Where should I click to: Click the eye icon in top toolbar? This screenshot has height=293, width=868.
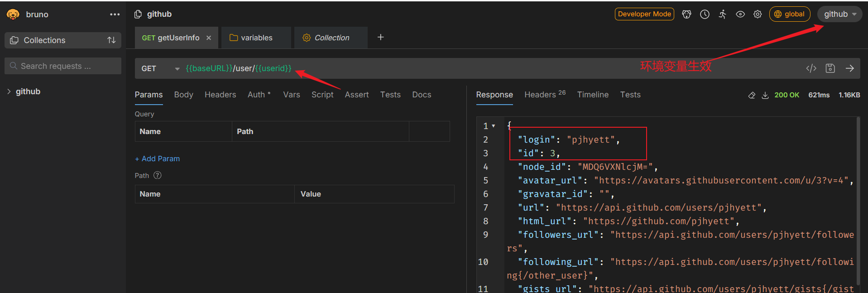pos(740,14)
